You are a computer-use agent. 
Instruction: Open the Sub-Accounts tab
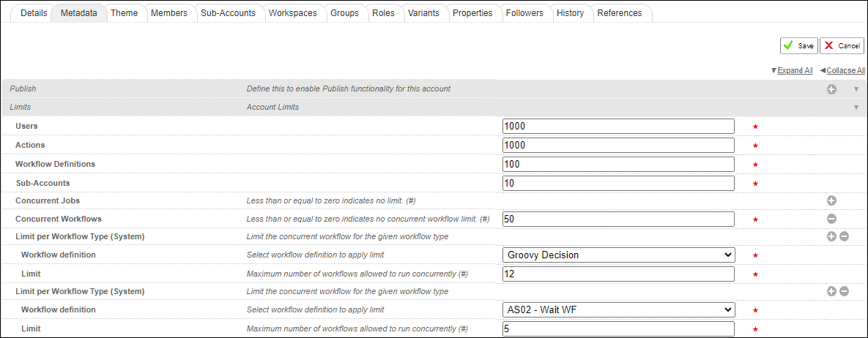228,13
